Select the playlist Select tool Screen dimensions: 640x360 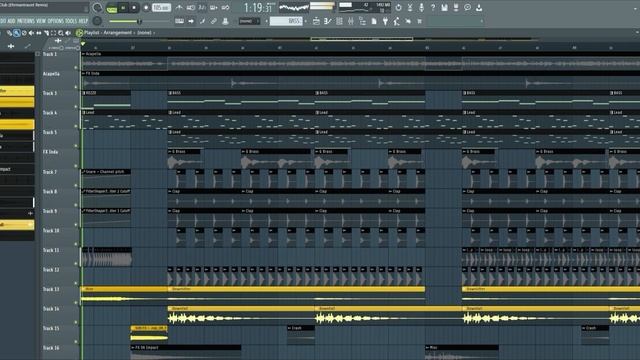pos(53,33)
